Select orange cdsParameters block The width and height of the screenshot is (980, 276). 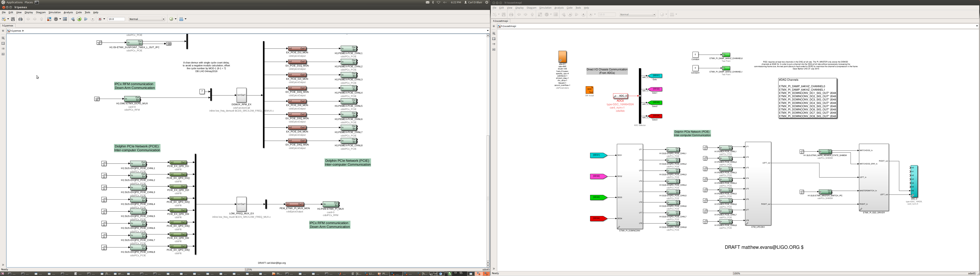pyautogui.click(x=562, y=57)
